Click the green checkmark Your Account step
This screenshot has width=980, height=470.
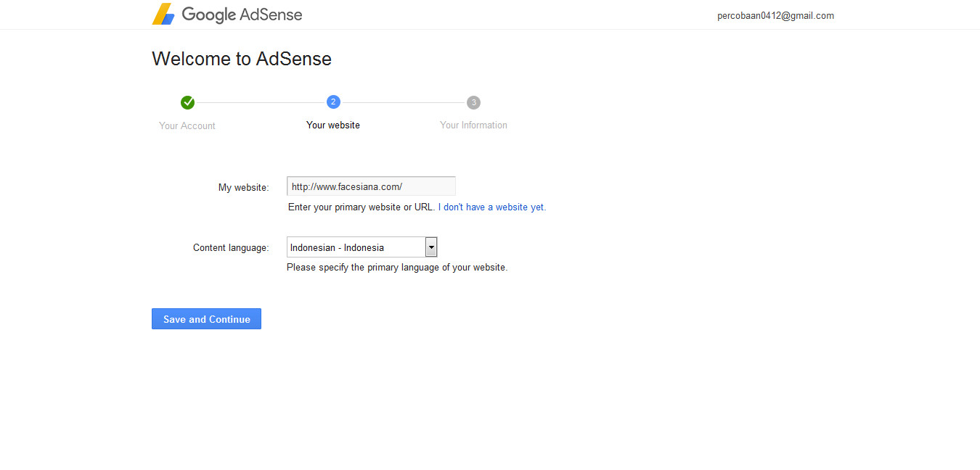tap(187, 102)
